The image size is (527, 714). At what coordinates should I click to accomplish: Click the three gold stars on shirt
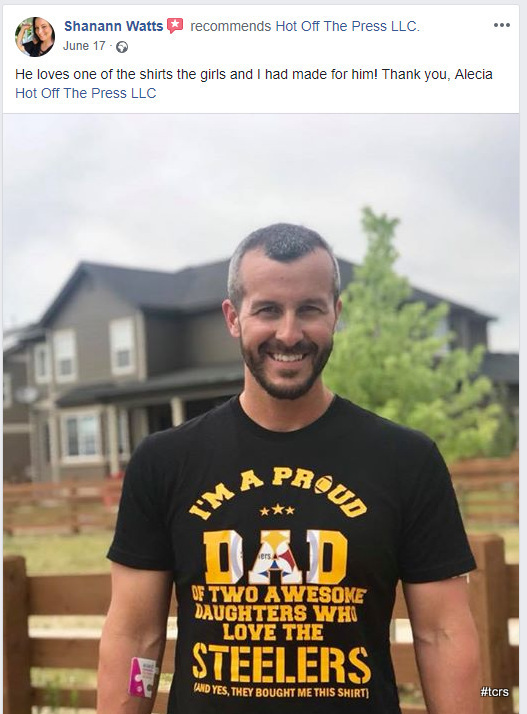pyautogui.click(x=277, y=510)
